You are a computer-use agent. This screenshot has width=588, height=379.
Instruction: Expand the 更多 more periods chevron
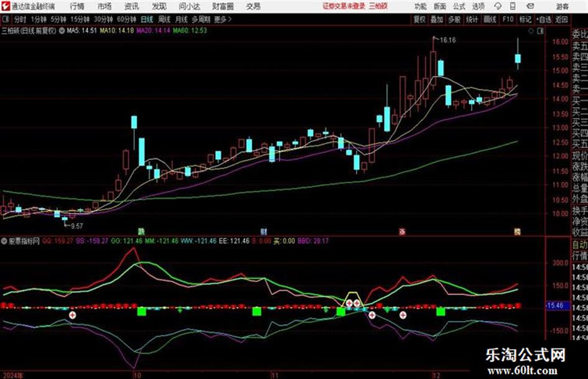click(x=223, y=19)
